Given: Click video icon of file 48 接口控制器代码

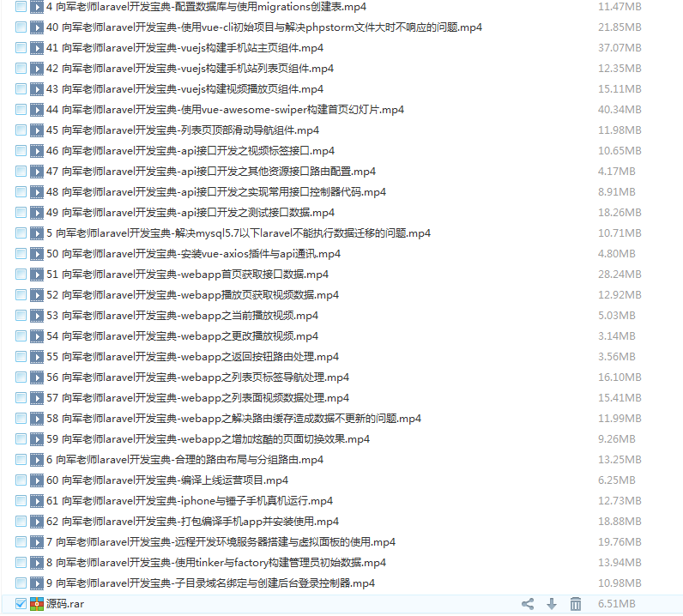Looking at the screenshot, I should [37, 192].
